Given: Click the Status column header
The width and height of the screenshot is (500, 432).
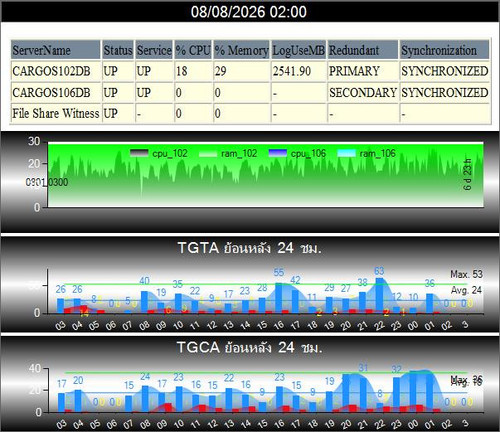Looking at the screenshot, I should 118,50.
